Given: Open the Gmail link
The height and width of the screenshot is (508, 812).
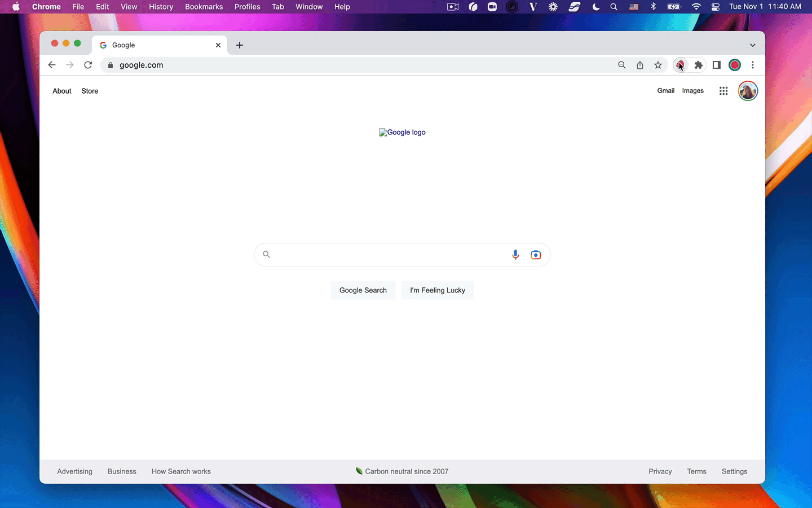Looking at the screenshot, I should (x=665, y=91).
